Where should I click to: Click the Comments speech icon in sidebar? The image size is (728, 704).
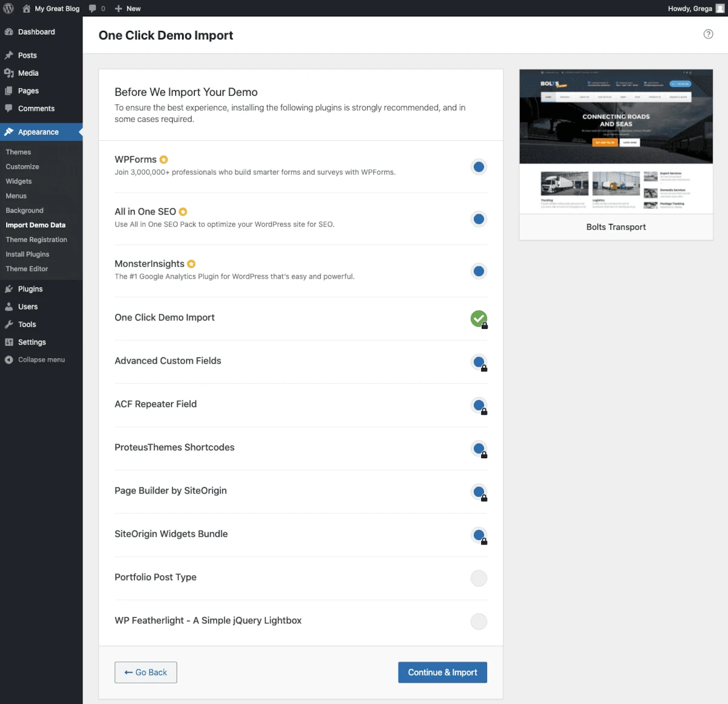point(9,109)
